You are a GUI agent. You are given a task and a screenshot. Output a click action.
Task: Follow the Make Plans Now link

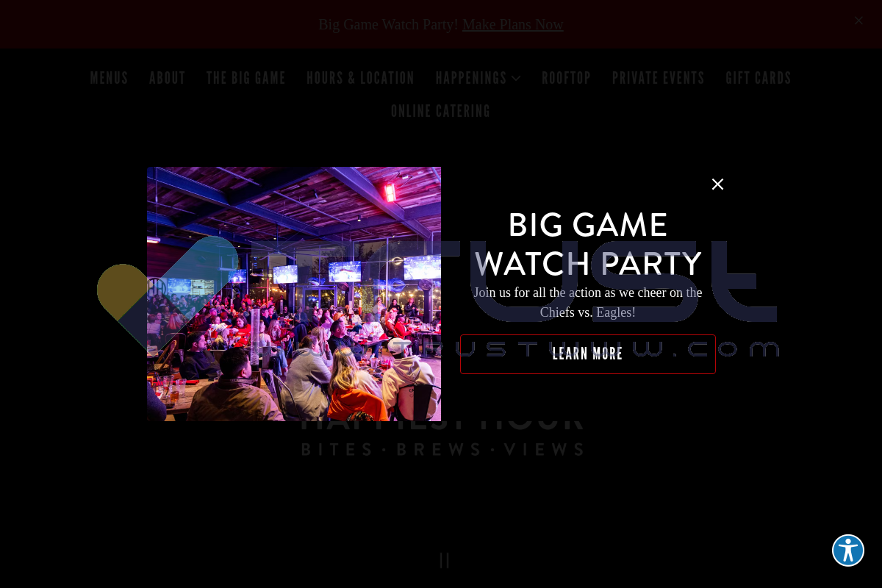[513, 24]
